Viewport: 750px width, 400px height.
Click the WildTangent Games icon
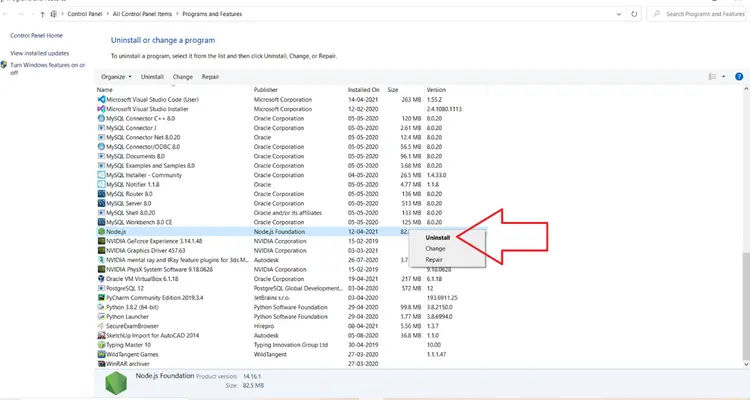[x=101, y=355]
